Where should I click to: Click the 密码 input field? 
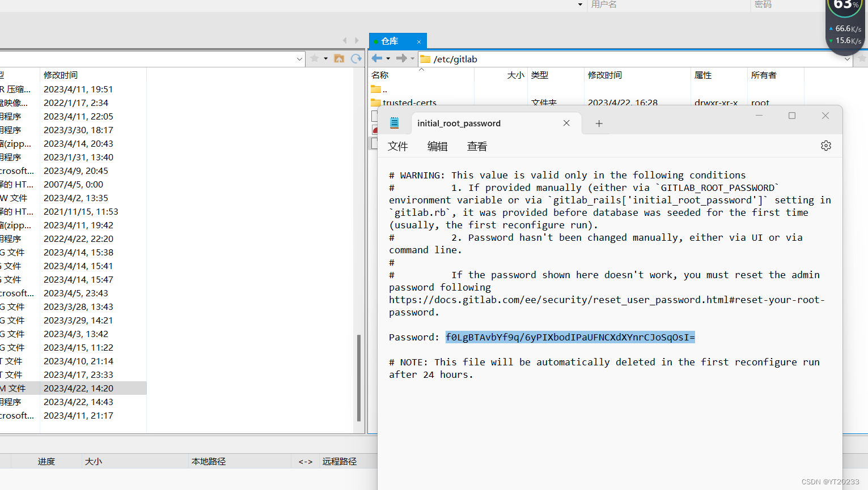coord(788,5)
